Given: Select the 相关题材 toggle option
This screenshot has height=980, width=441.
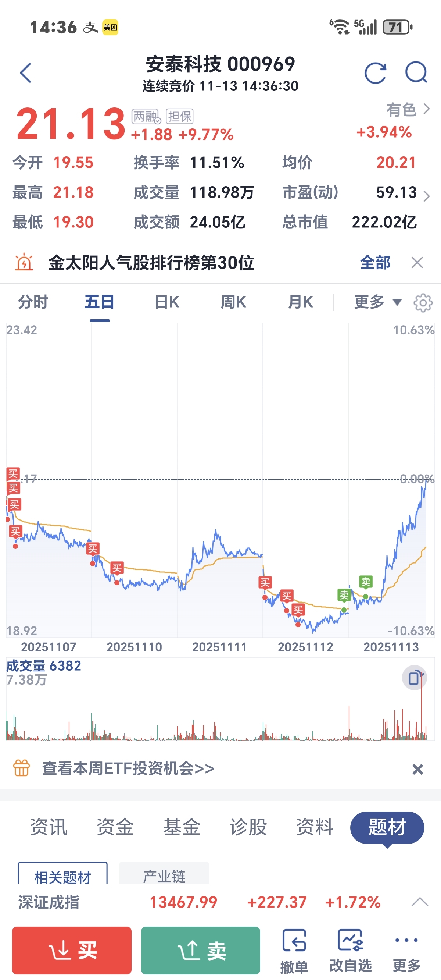Looking at the screenshot, I should click(x=63, y=874).
